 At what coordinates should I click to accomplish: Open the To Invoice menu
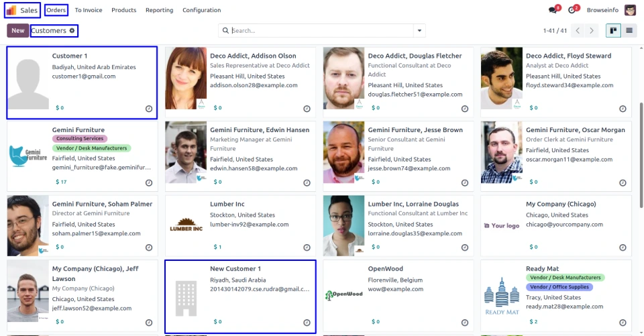tap(89, 10)
